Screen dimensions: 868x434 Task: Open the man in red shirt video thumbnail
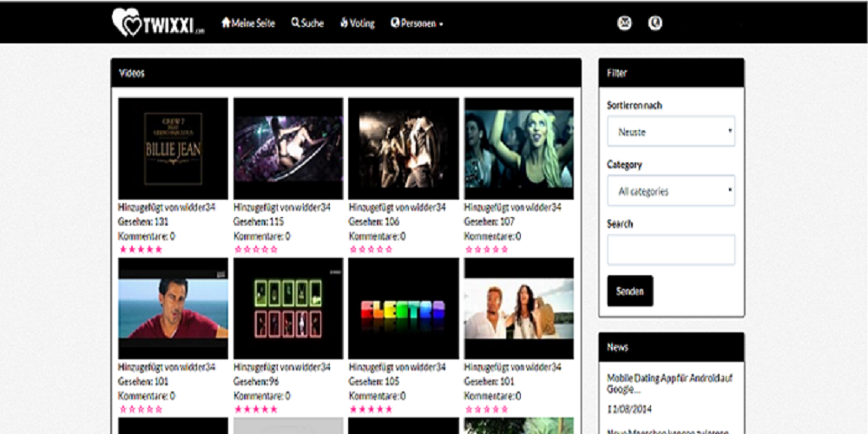[174, 308]
